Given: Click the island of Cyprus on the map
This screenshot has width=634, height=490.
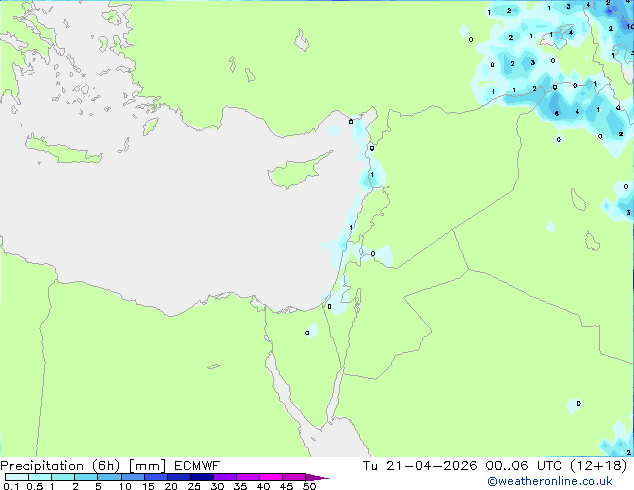Looking at the screenshot, I should point(297,172).
